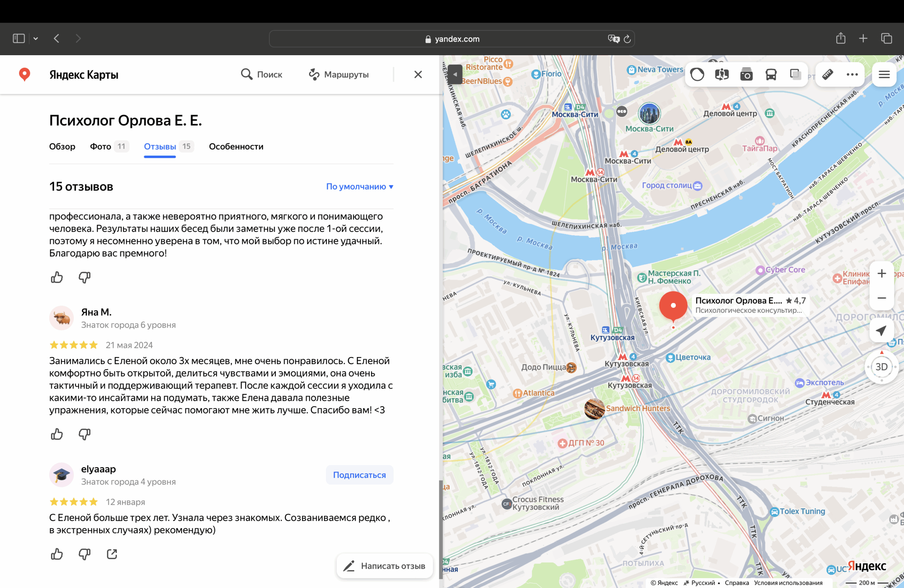This screenshot has height=588, width=904.
Task: Collapse the side panel with arrow tab
Action: click(x=455, y=75)
